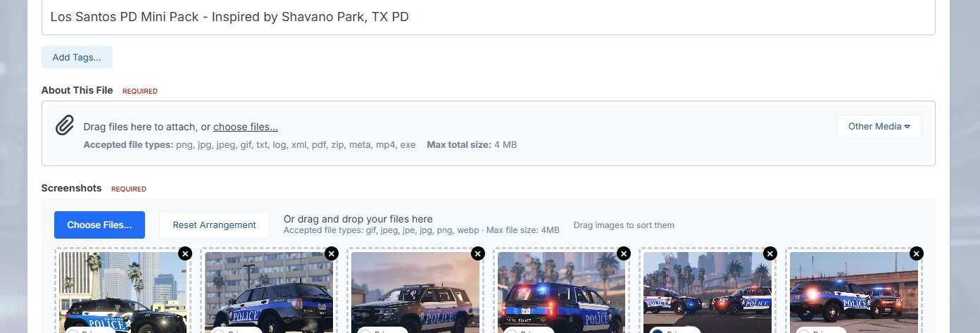
Task: Select Primary radio on two facing cars screenshot
Action: click(x=657, y=332)
